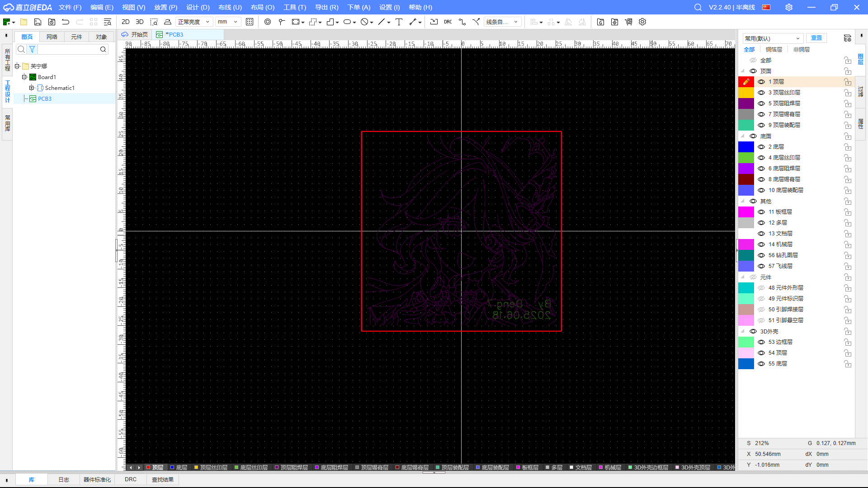Expand the Schematic1 tree node
This screenshot has height=488, width=868.
coord(32,88)
